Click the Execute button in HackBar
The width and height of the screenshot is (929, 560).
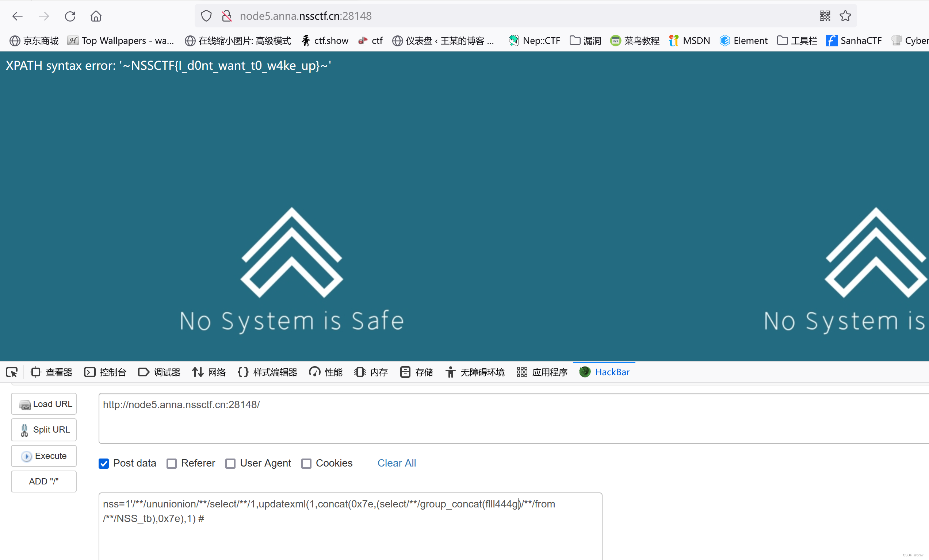tap(44, 456)
